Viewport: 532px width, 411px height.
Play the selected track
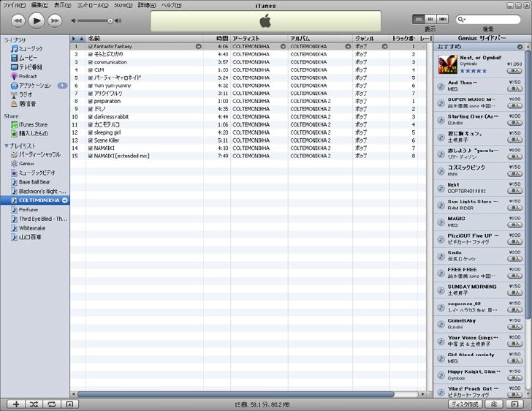37,20
